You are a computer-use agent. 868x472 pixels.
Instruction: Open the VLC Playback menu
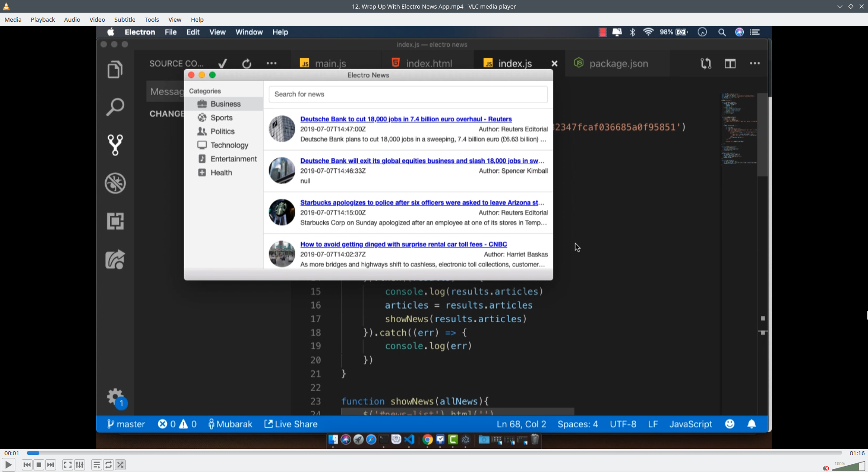click(x=43, y=19)
